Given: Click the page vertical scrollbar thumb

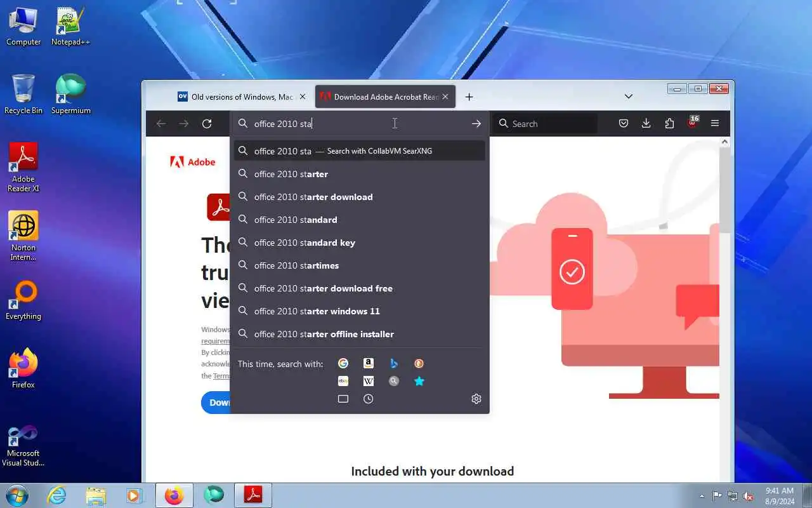Looking at the screenshot, I should (x=724, y=190).
